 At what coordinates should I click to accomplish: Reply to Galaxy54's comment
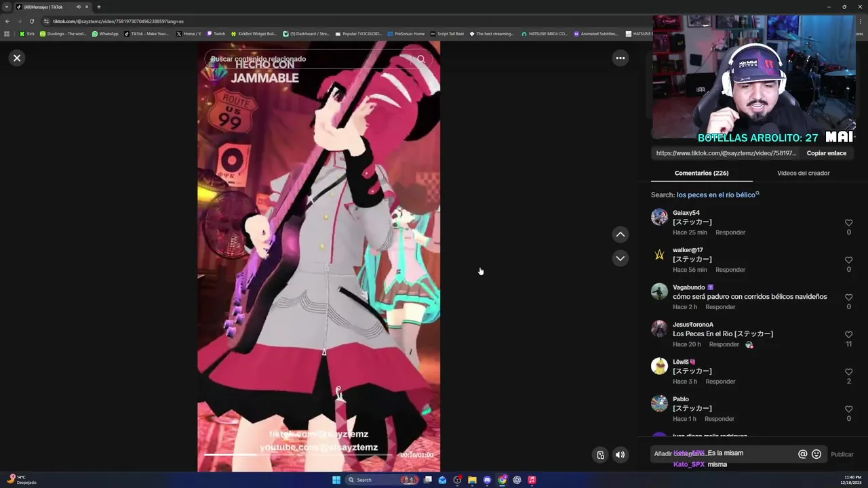730,232
